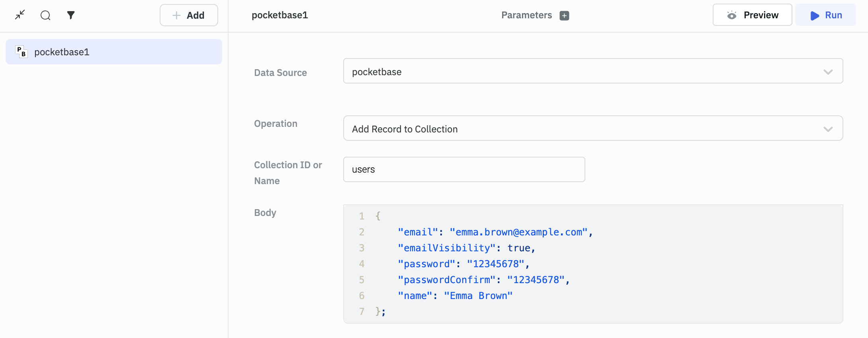Click inside the Body code editor
This screenshot has height=338, width=868.
593,264
